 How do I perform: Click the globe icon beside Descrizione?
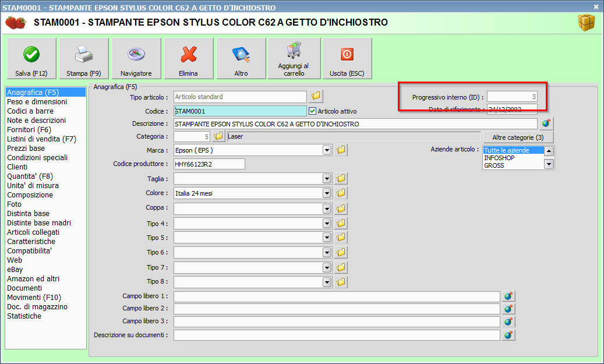coord(546,123)
